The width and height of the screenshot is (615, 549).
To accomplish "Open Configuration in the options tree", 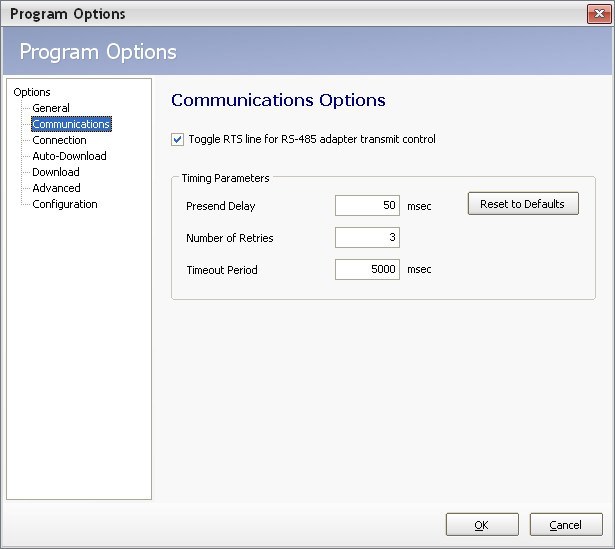I will (x=65, y=204).
